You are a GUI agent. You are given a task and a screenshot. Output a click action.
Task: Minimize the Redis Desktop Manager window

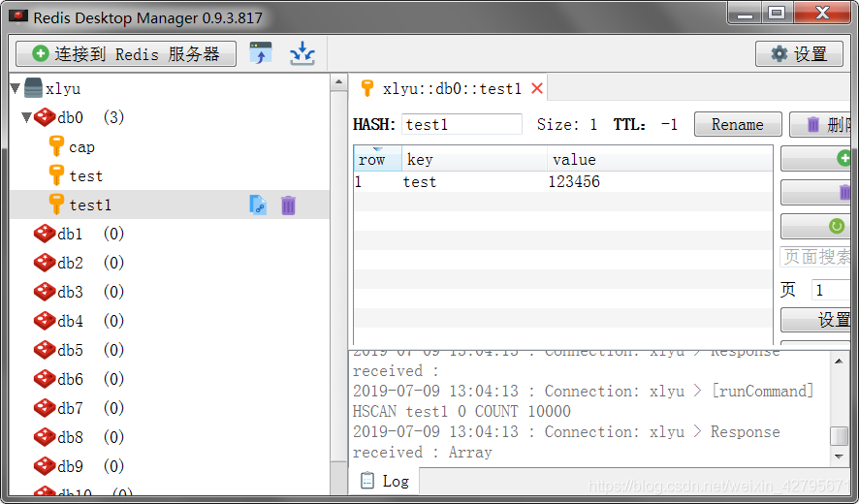[x=745, y=13]
